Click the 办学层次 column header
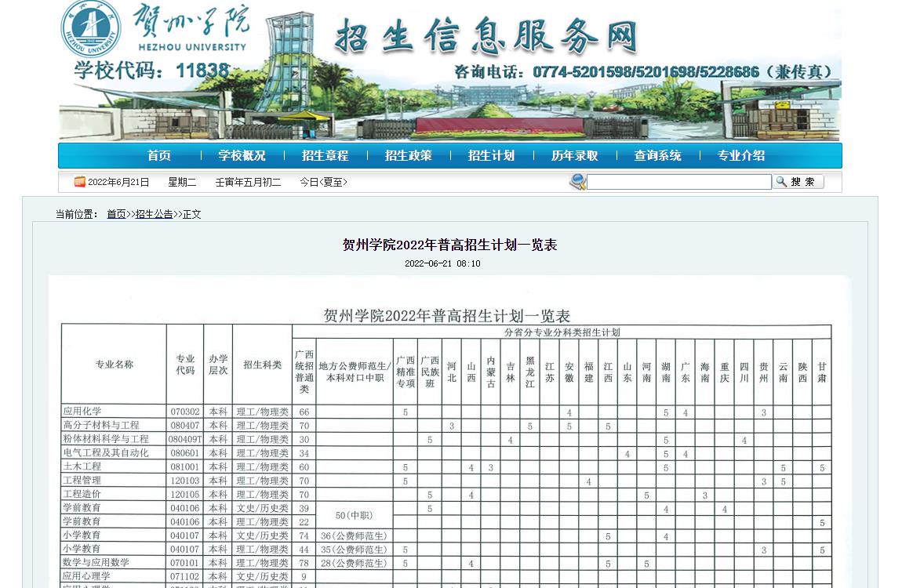The height and width of the screenshot is (588, 902). [218, 365]
